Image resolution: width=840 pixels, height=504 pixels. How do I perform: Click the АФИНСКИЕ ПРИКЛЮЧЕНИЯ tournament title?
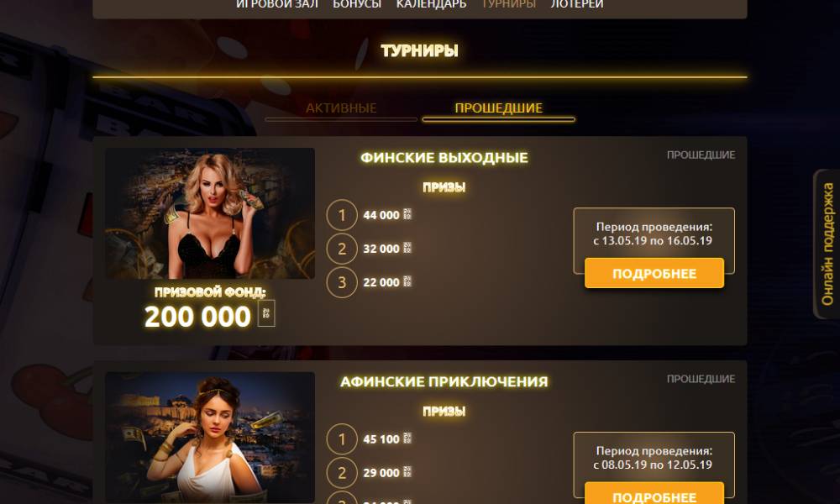[x=444, y=381]
